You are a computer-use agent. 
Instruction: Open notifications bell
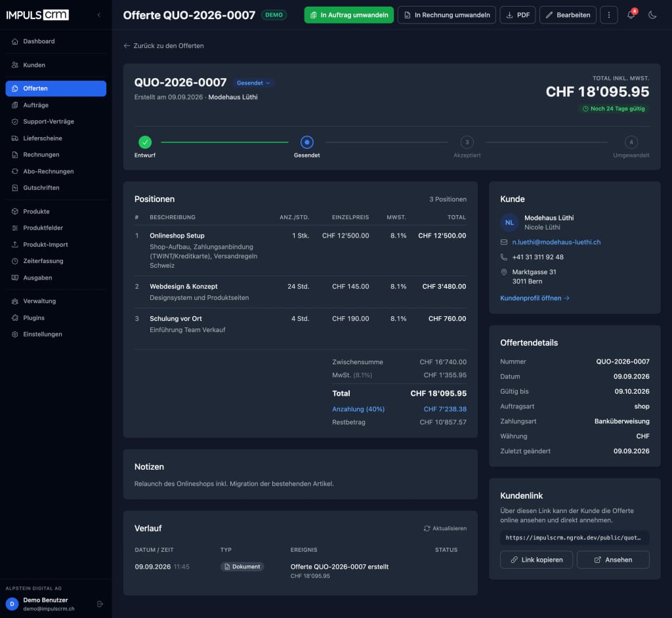click(x=631, y=15)
